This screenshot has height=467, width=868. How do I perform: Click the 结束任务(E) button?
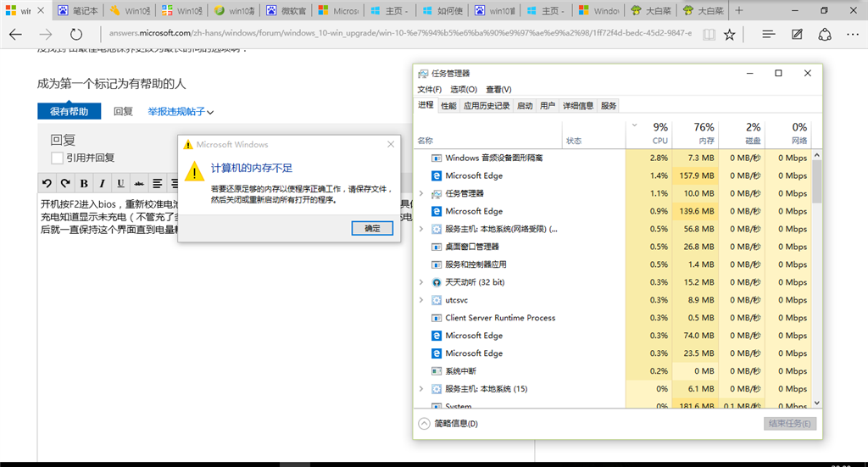[789, 423]
